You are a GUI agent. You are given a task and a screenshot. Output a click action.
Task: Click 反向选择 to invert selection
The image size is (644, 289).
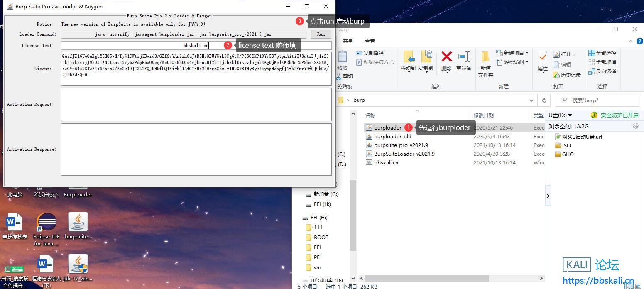click(x=602, y=71)
